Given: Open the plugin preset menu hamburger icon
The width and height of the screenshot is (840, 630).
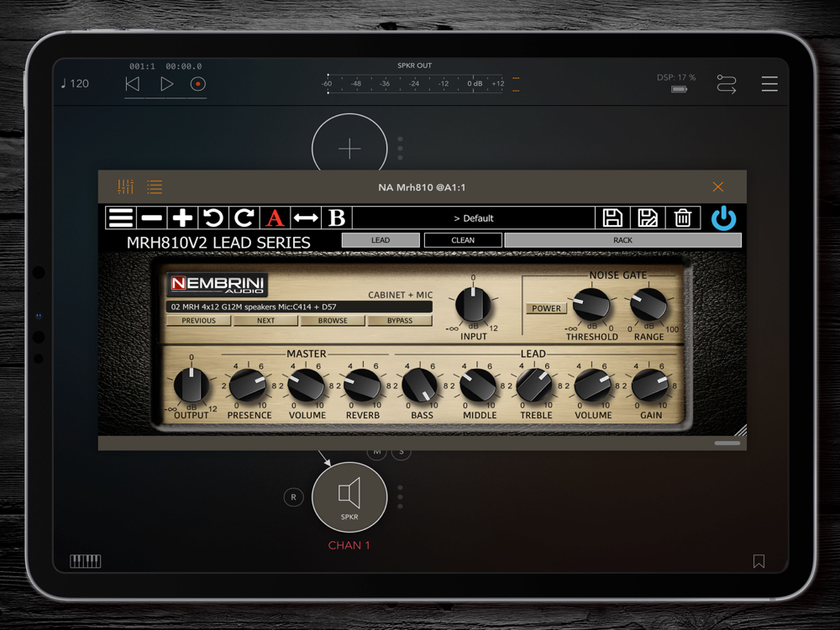Looking at the screenshot, I should point(120,218).
